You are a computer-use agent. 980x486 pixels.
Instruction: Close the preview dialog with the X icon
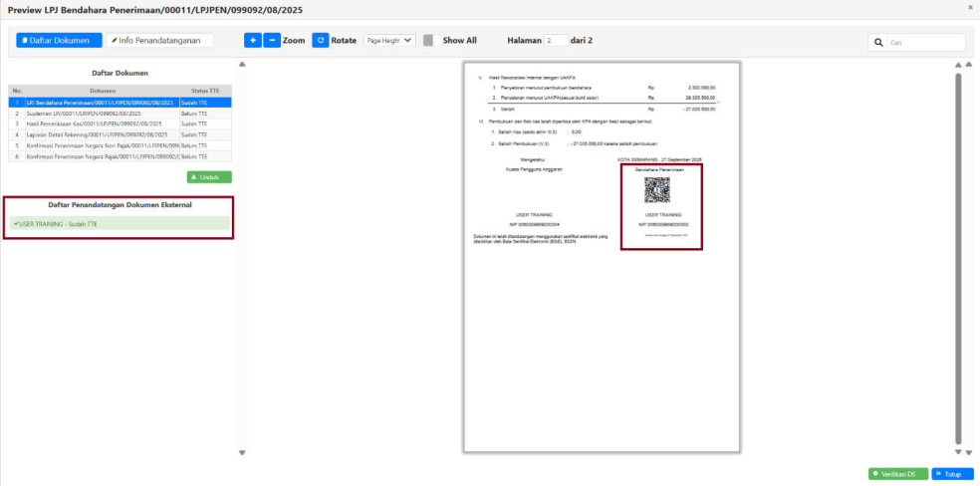[971, 7]
